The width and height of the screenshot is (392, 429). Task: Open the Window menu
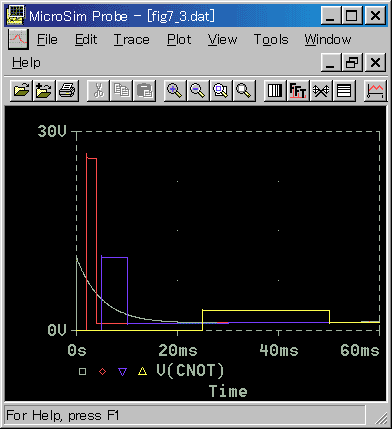pos(328,40)
